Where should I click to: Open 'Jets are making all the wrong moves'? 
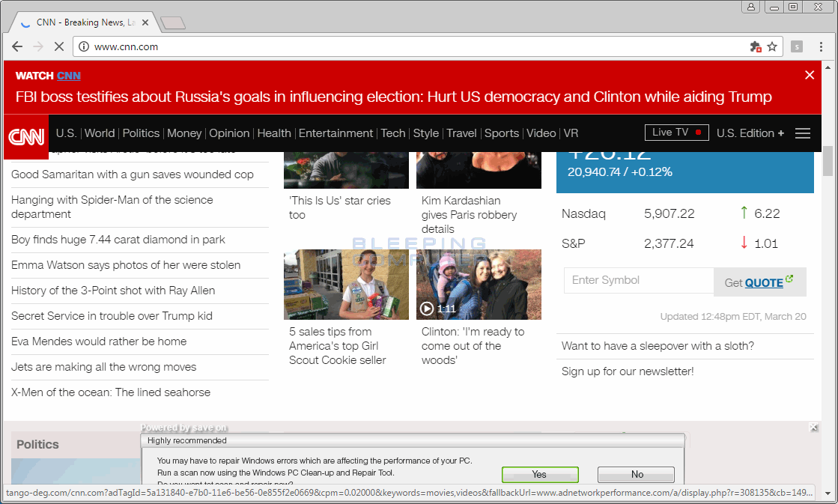coord(103,367)
